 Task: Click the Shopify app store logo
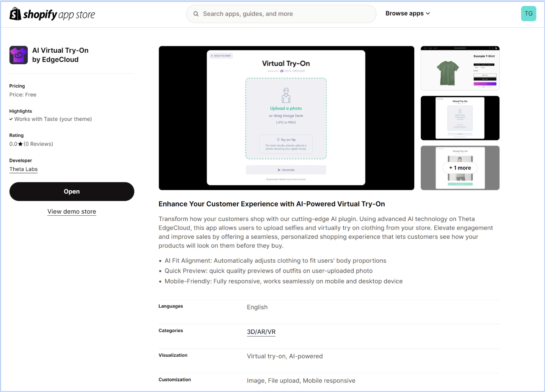click(52, 14)
